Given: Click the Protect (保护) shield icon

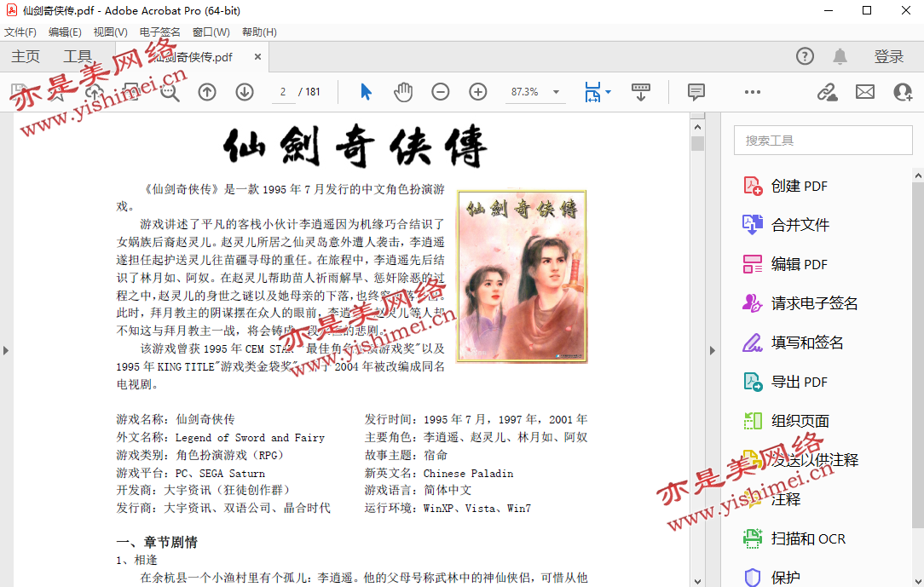Looking at the screenshot, I should pyautogui.click(x=753, y=578).
